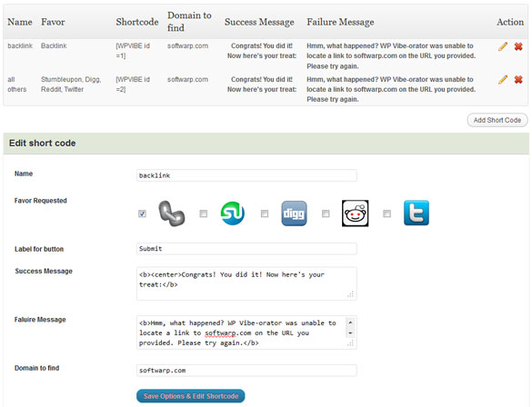Click pencil icon for 'all others' row

(x=503, y=80)
